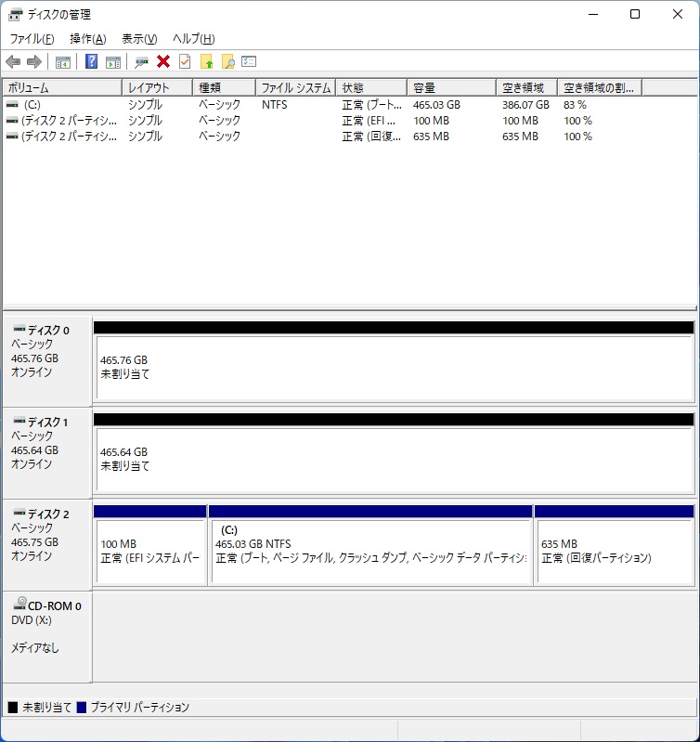Minimize the Disk Management window
This screenshot has width=700, height=742.
pos(593,14)
